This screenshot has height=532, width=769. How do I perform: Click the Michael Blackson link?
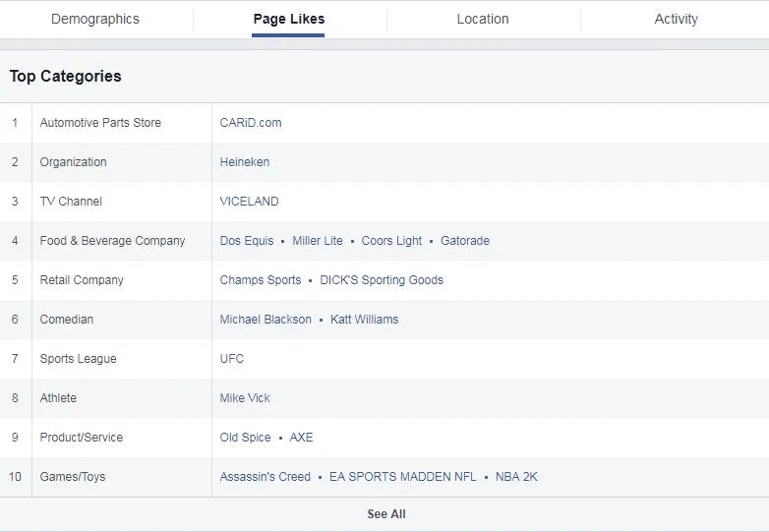[x=266, y=320]
